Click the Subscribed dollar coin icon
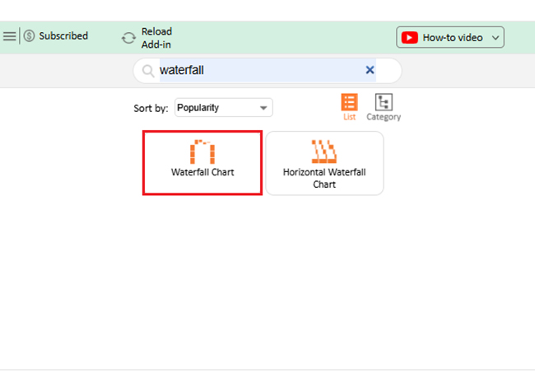The image size is (535, 392). point(29,36)
